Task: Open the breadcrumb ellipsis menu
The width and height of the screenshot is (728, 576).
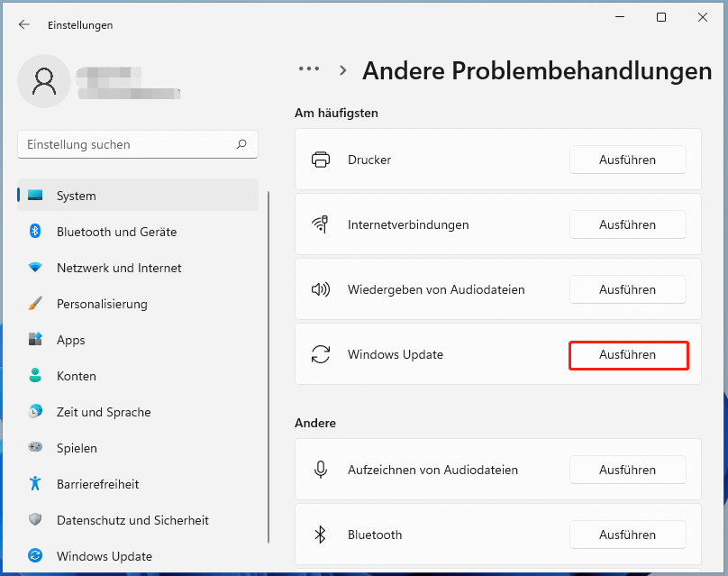Action: 309,69
